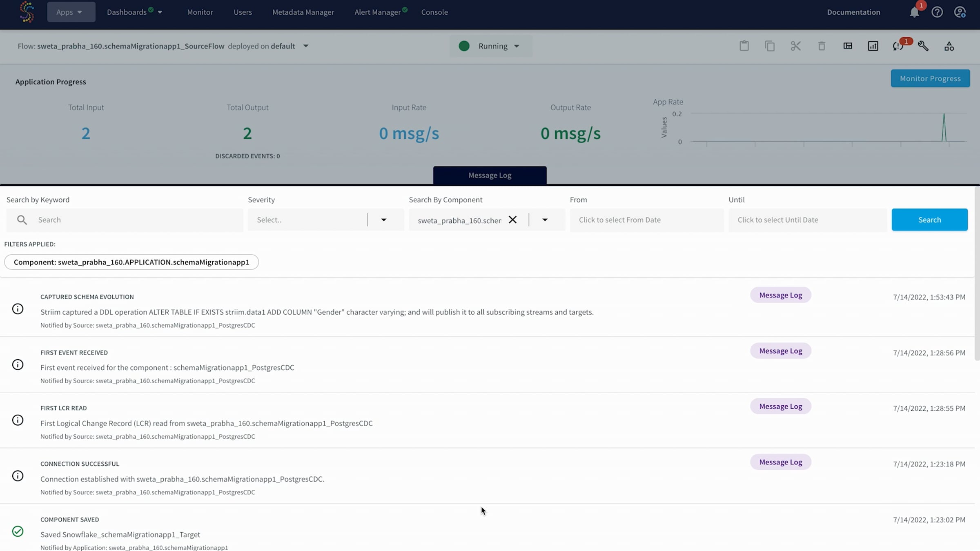Screen dimensions: 980x551
Task: Click the shapes components icon
Action: [949, 46]
